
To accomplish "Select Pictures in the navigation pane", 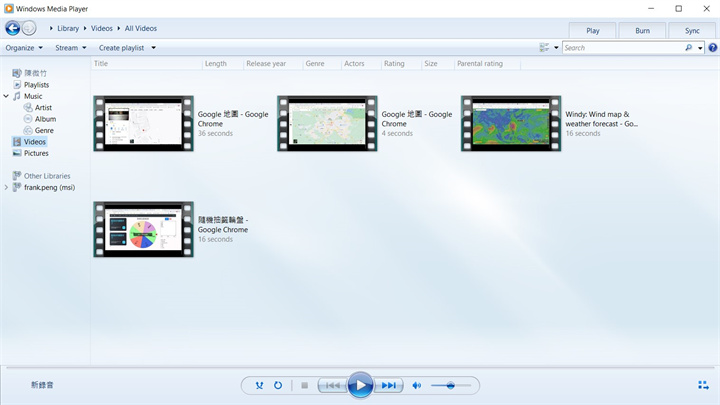I will click(36, 153).
